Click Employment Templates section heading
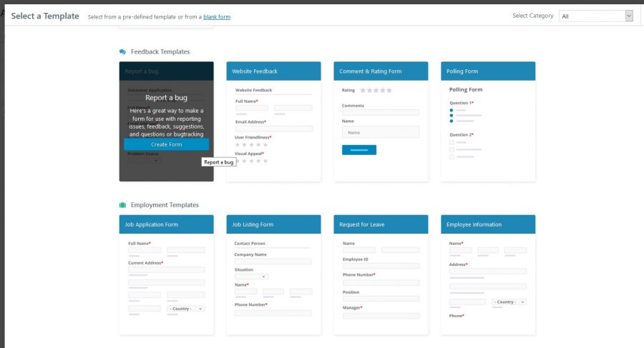 click(165, 205)
